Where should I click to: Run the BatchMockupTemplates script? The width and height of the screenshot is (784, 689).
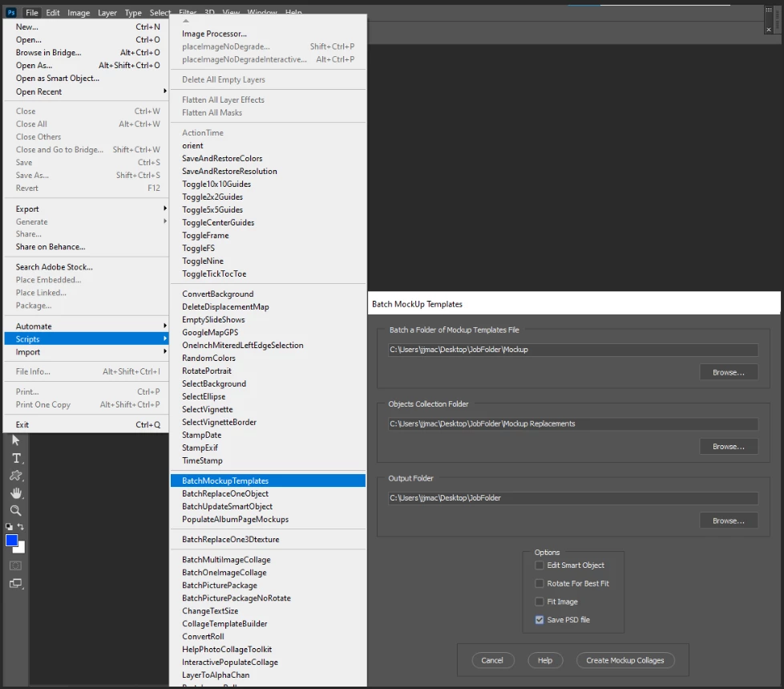(x=268, y=480)
